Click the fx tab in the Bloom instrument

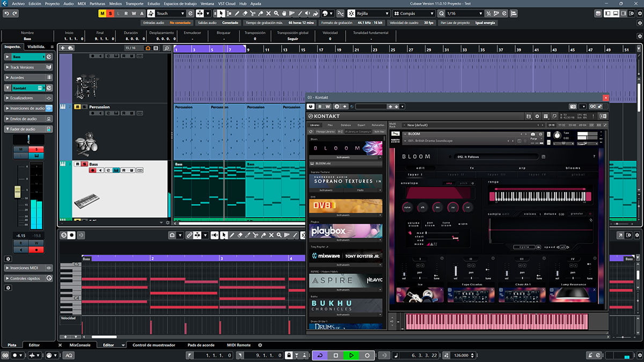pyautogui.click(x=472, y=168)
